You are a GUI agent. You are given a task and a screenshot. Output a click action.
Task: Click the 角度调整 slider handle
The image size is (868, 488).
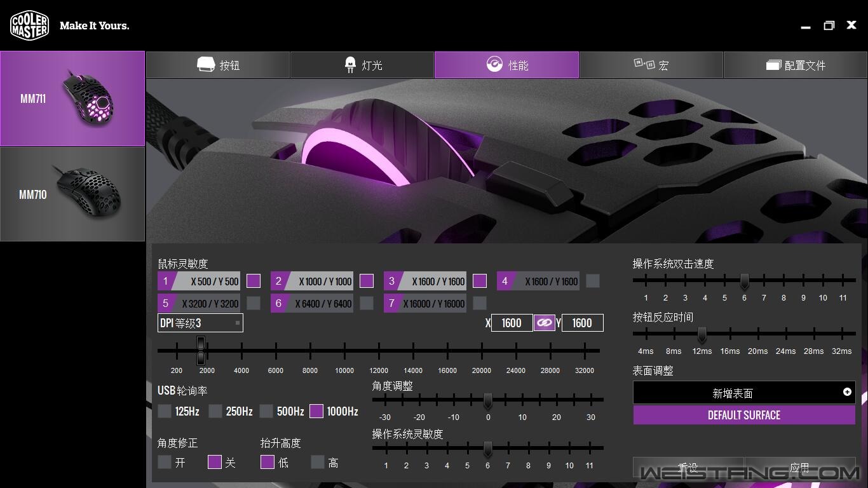tap(487, 401)
